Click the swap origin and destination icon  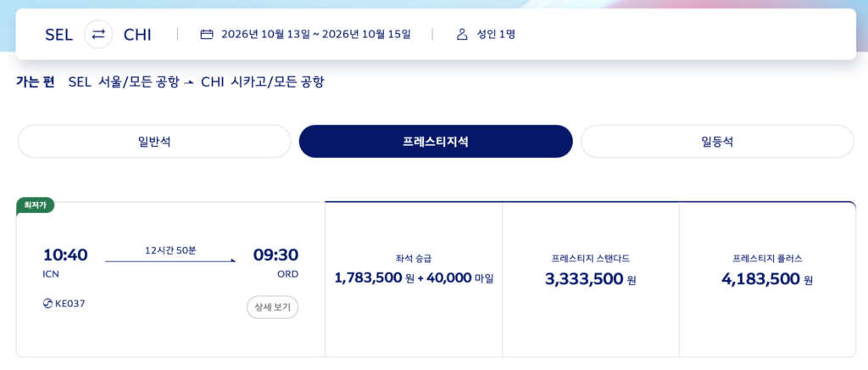98,35
